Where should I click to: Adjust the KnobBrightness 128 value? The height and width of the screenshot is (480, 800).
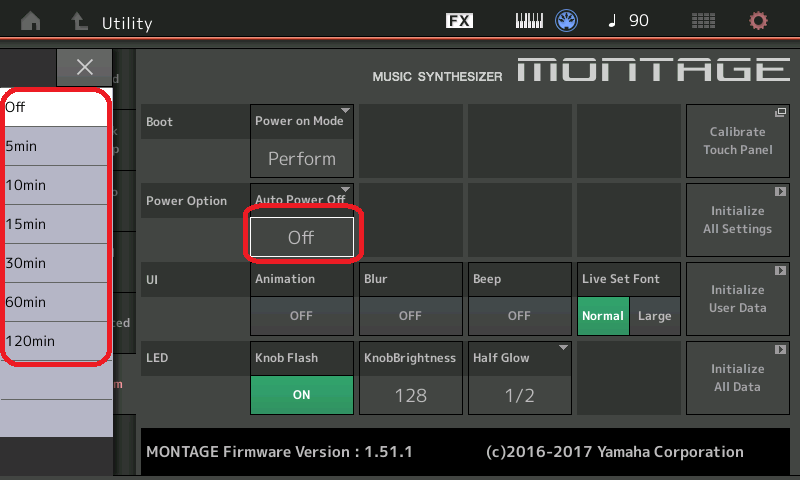tap(410, 394)
